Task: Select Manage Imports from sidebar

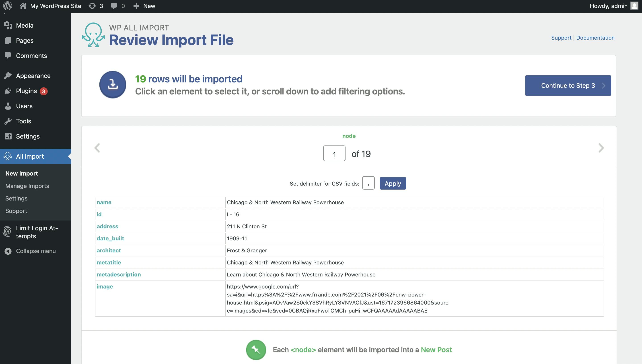Action: [27, 186]
